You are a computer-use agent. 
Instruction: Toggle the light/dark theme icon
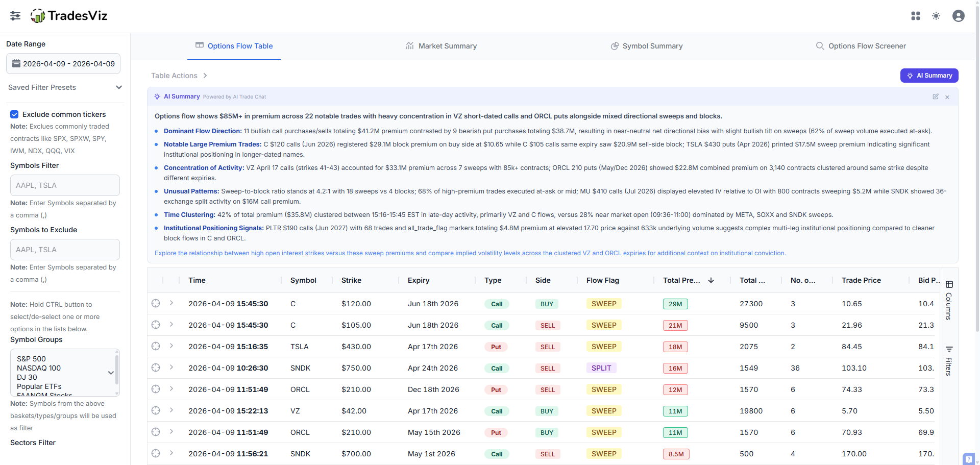click(x=936, y=16)
